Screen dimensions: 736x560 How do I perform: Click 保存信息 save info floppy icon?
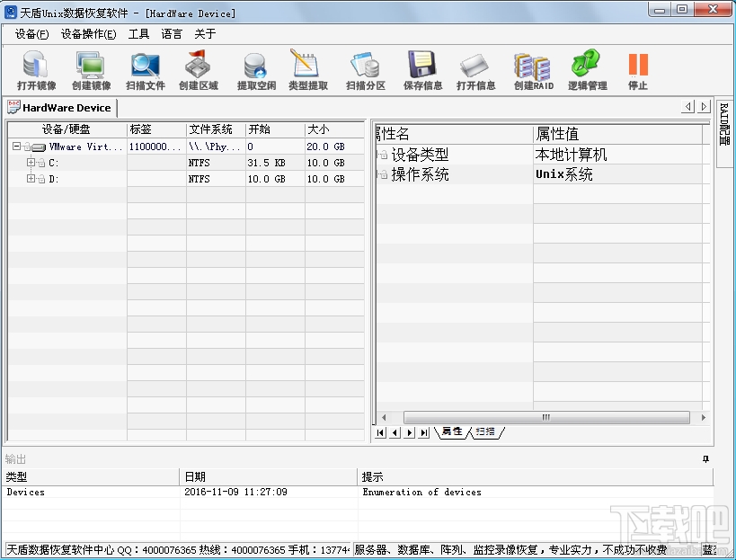[423, 70]
